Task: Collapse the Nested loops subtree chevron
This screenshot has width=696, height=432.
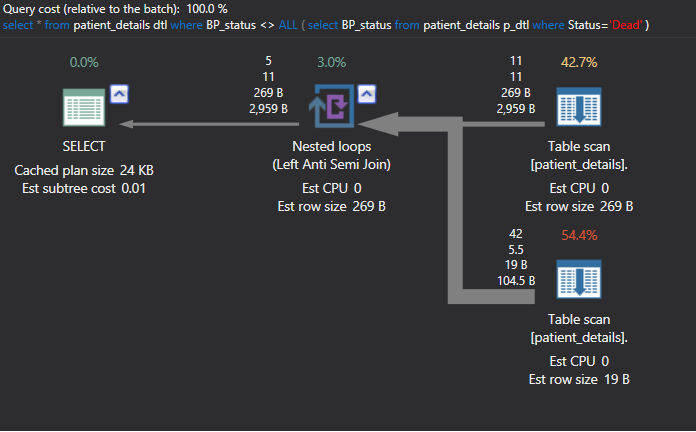Action: click(x=367, y=94)
